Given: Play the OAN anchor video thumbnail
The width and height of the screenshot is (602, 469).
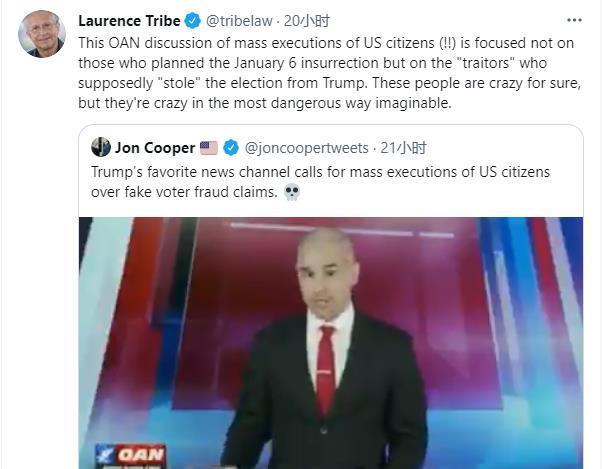Looking at the screenshot, I should pyautogui.click(x=331, y=343).
